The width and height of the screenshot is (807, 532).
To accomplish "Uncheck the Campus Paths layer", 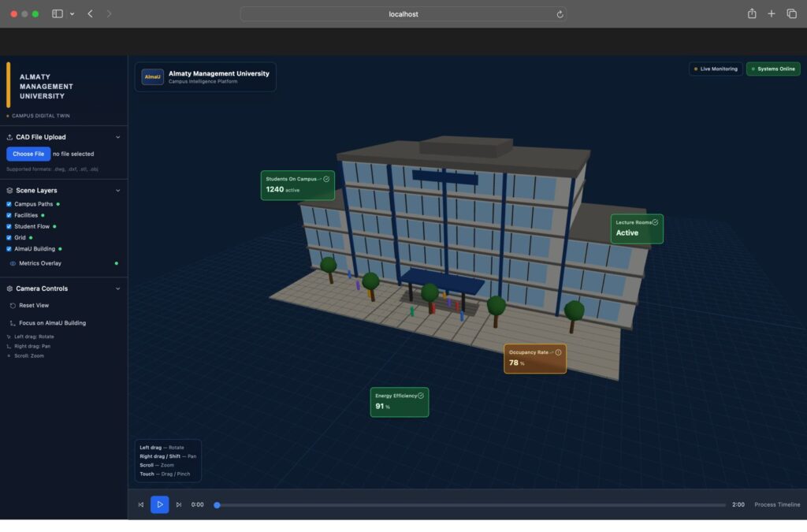I will point(9,204).
